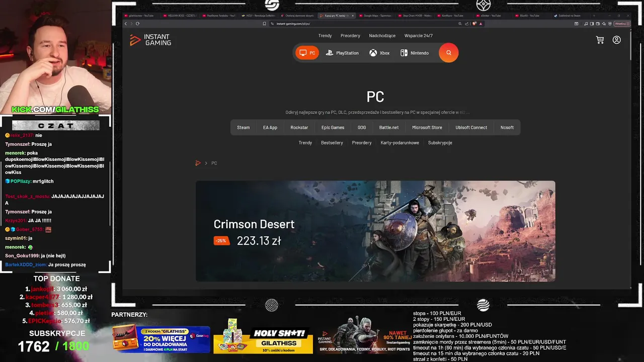Filter by GOG store
The width and height of the screenshot is (644, 362).
click(x=362, y=128)
